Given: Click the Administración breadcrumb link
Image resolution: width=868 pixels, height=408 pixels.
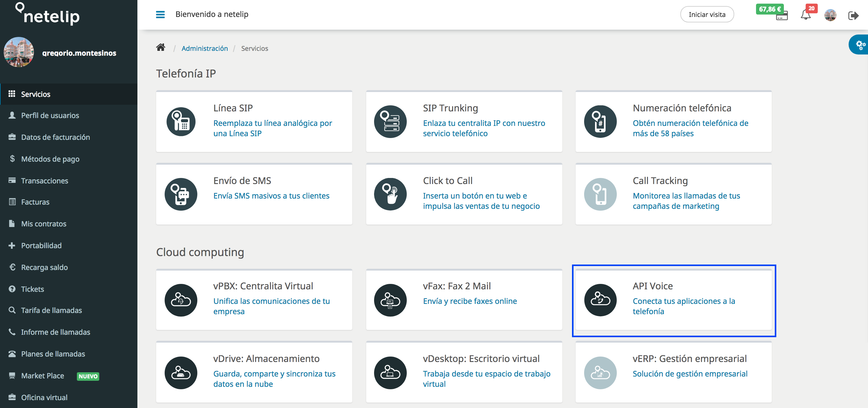Looking at the screenshot, I should point(205,48).
